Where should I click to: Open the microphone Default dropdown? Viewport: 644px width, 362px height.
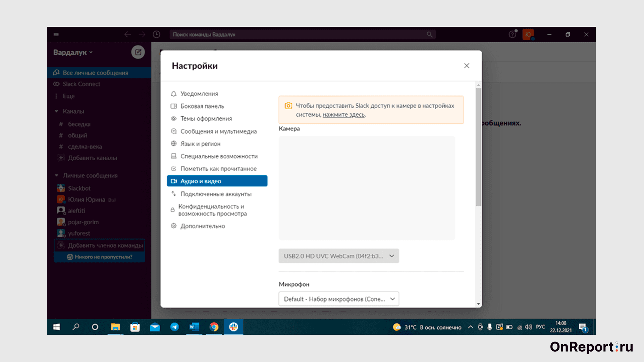coord(339,299)
